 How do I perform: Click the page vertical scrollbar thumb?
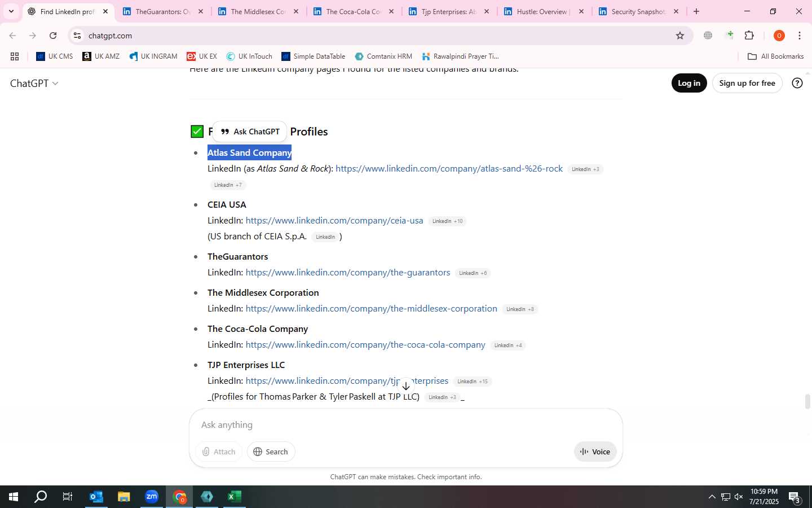click(x=807, y=402)
